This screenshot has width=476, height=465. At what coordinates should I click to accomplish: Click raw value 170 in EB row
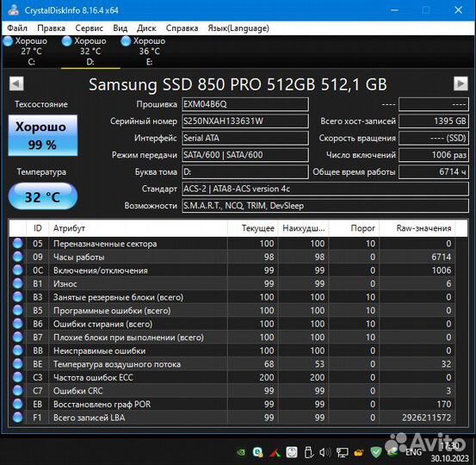(444, 404)
